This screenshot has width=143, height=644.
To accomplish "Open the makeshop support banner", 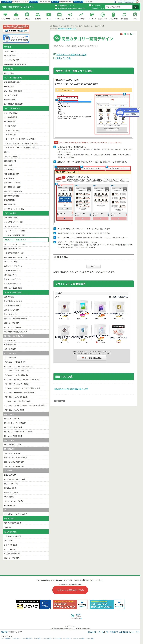I will click(x=16, y=29).
